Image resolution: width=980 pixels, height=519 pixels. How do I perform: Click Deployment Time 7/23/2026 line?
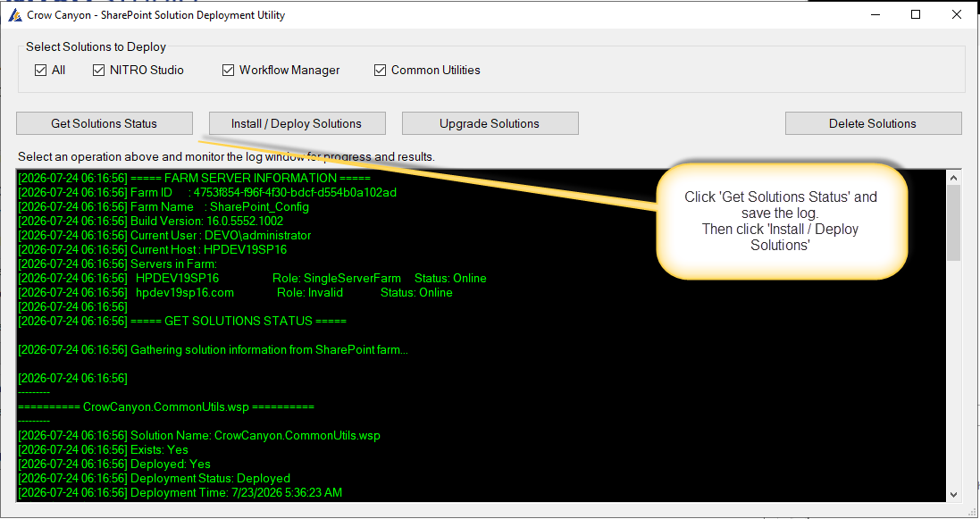[180, 493]
